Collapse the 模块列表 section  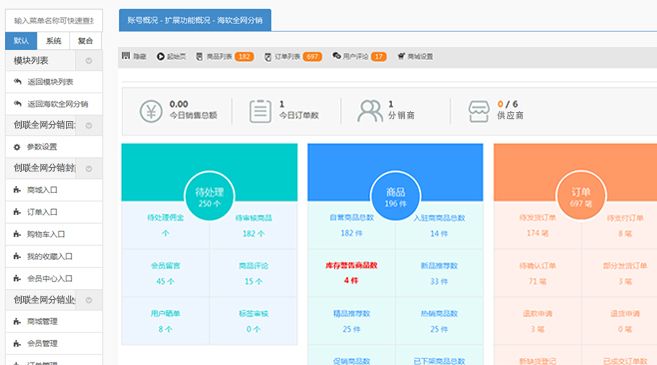click(89, 61)
